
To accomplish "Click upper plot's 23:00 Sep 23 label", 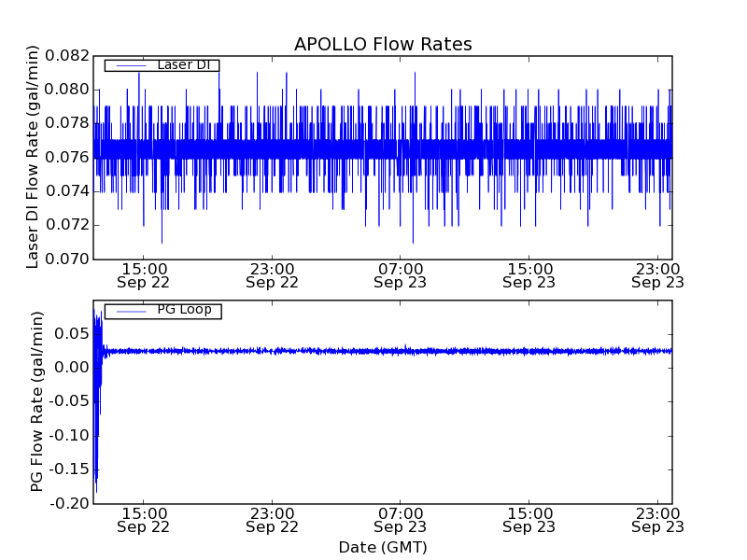I will click(657, 275).
